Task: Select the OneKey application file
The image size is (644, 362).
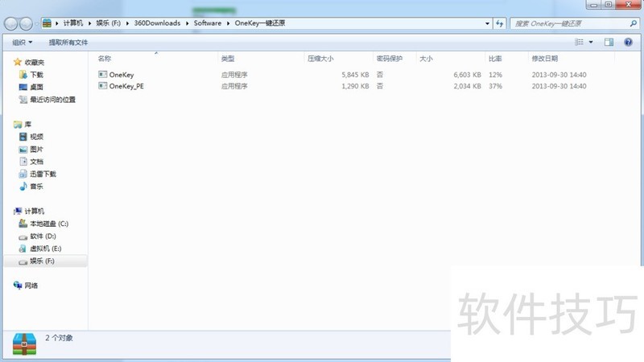Action: (122, 75)
